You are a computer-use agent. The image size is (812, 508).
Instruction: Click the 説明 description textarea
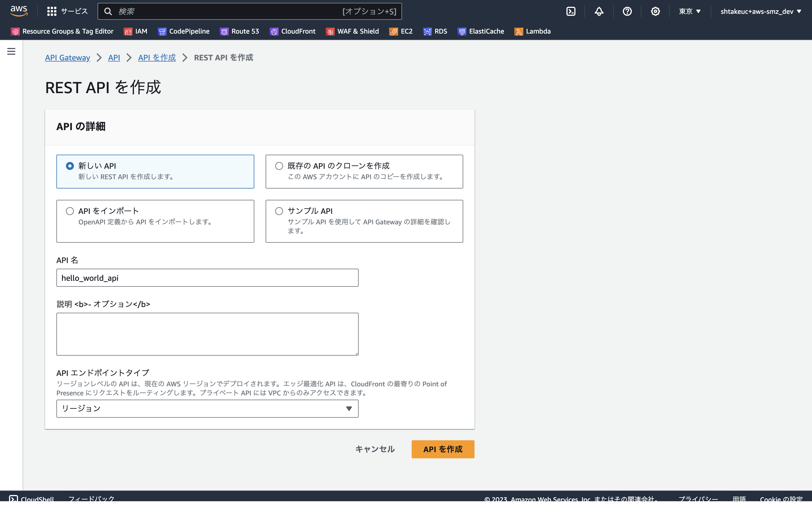tap(207, 334)
